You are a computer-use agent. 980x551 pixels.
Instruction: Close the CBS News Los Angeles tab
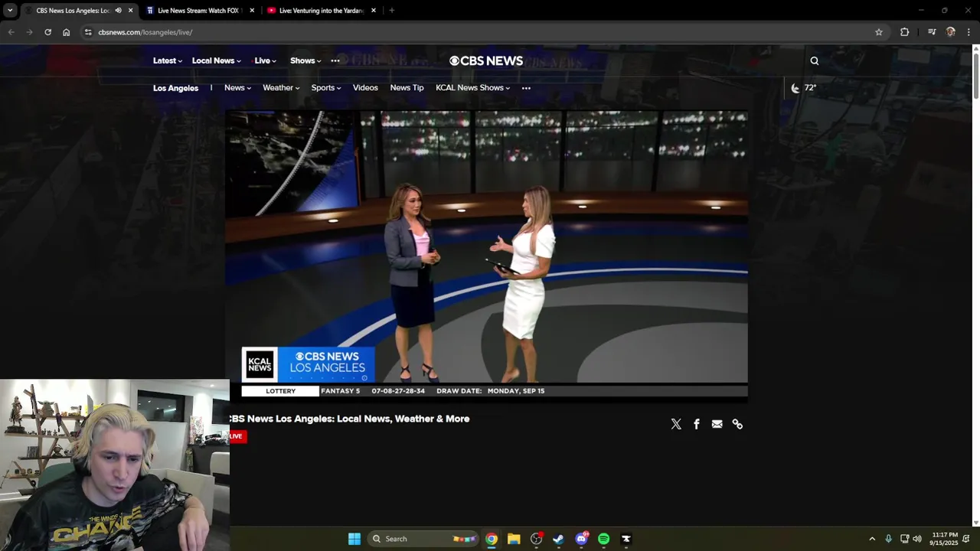pyautogui.click(x=130, y=11)
